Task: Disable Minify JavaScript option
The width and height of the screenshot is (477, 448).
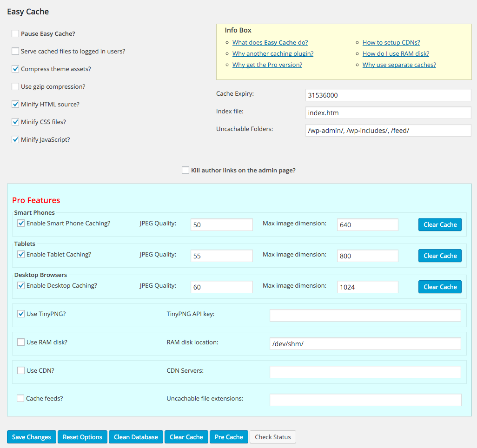Action: point(15,139)
